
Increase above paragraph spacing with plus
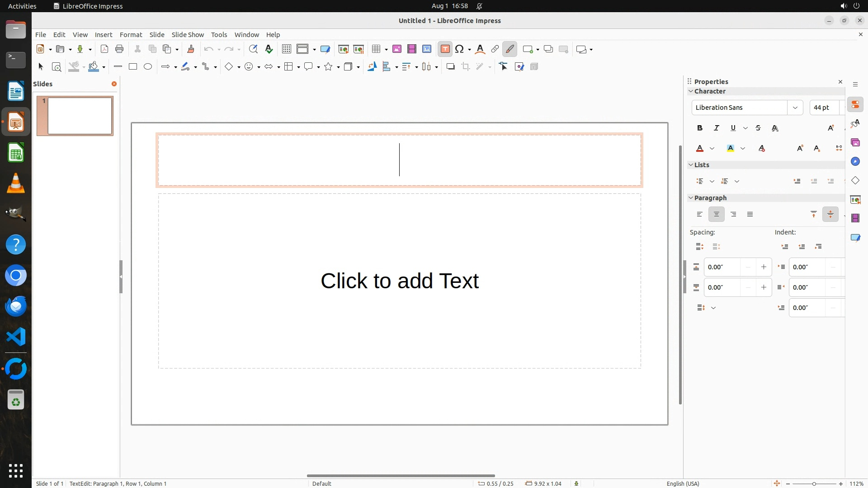[764, 267]
